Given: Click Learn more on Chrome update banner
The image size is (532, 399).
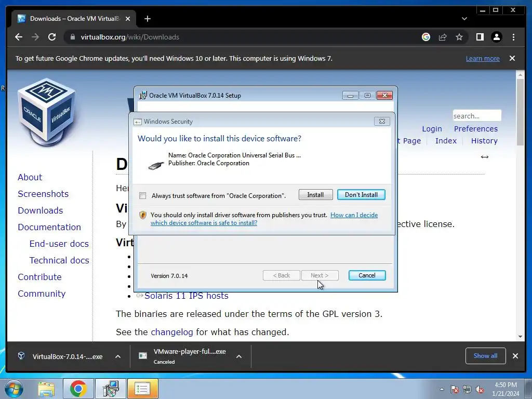Looking at the screenshot, I should 483,58.
